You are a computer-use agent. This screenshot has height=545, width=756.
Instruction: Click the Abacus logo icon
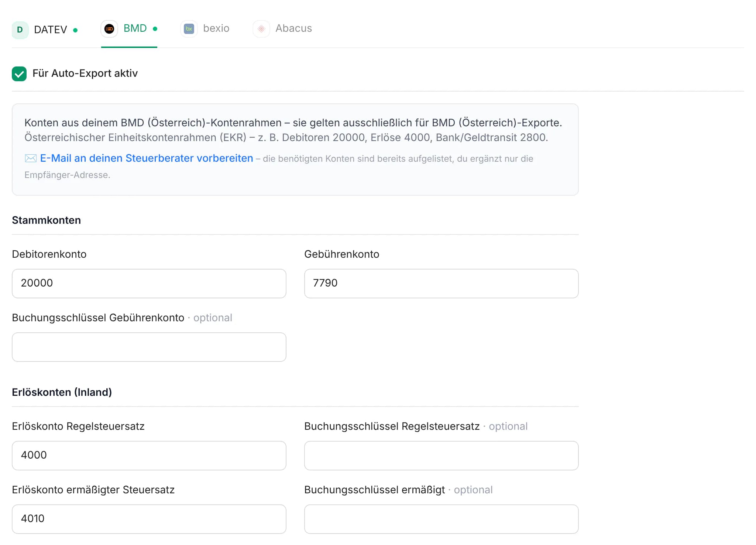[x=261, y=29]
